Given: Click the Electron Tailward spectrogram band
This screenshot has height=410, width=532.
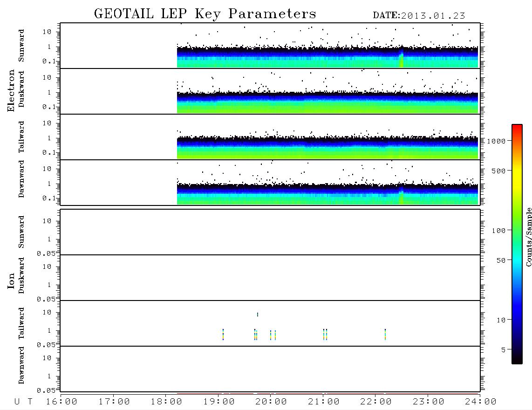Looking at the screenshot, I should [x=327, y=148].
